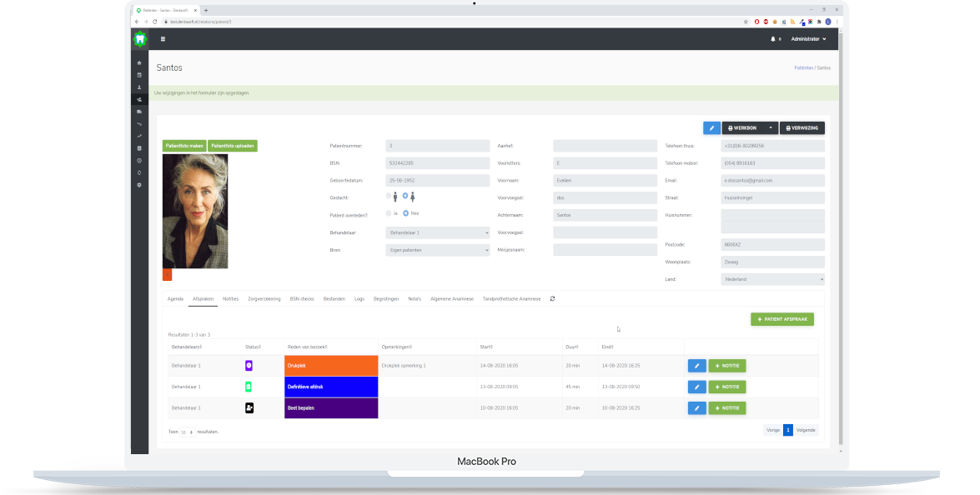
Task: Switch to the Zorgverzekering tab
Action: tap(264, 298)
